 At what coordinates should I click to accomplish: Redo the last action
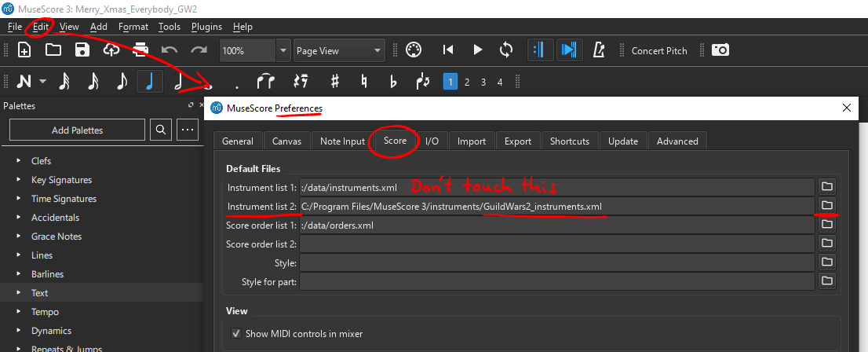(x=199, y=50)
